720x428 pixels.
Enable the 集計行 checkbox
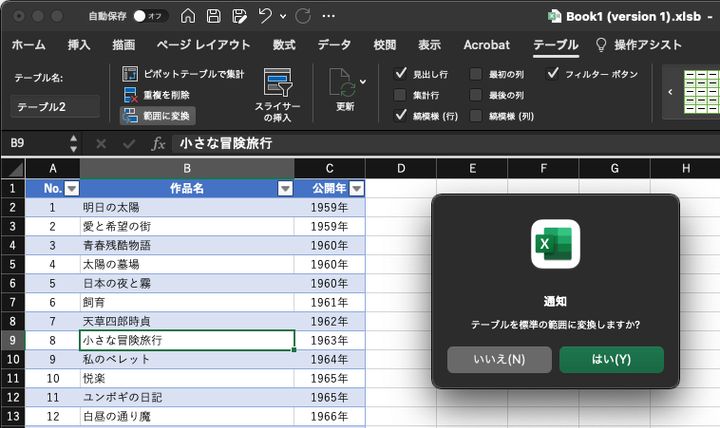tap(401, 95)
